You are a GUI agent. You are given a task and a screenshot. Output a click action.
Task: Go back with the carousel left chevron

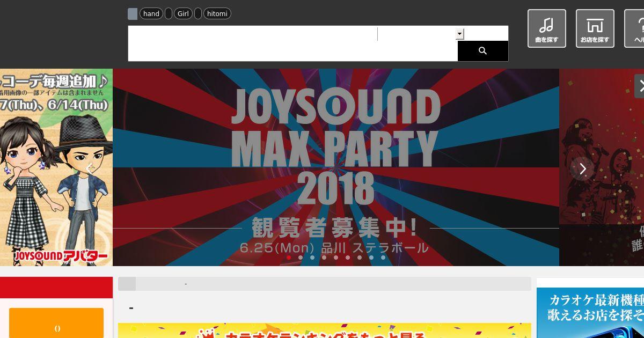[x=90, y=168]
